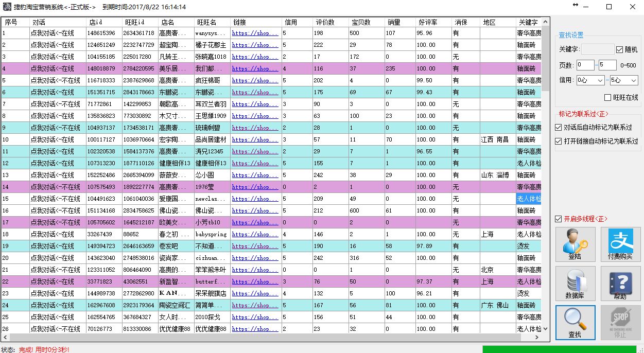Click horizontal scrollbar right arrow of table
This screenshot has height=353, width=644.
pyautogui.click(x=537, y=338)
